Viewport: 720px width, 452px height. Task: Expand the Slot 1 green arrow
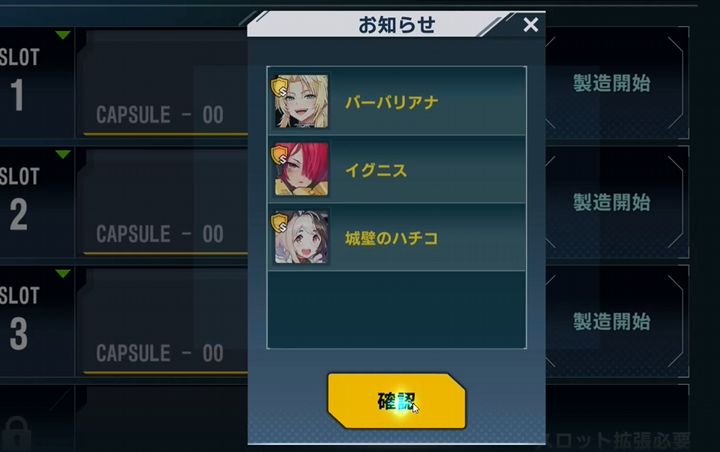pos(63,35)
